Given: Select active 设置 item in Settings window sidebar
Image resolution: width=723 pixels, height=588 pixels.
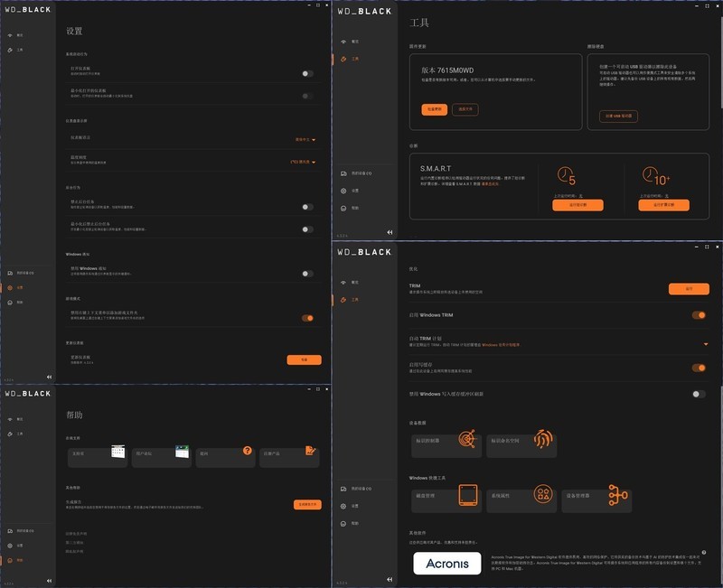Looking at the screenshot, I should (15, 288).
